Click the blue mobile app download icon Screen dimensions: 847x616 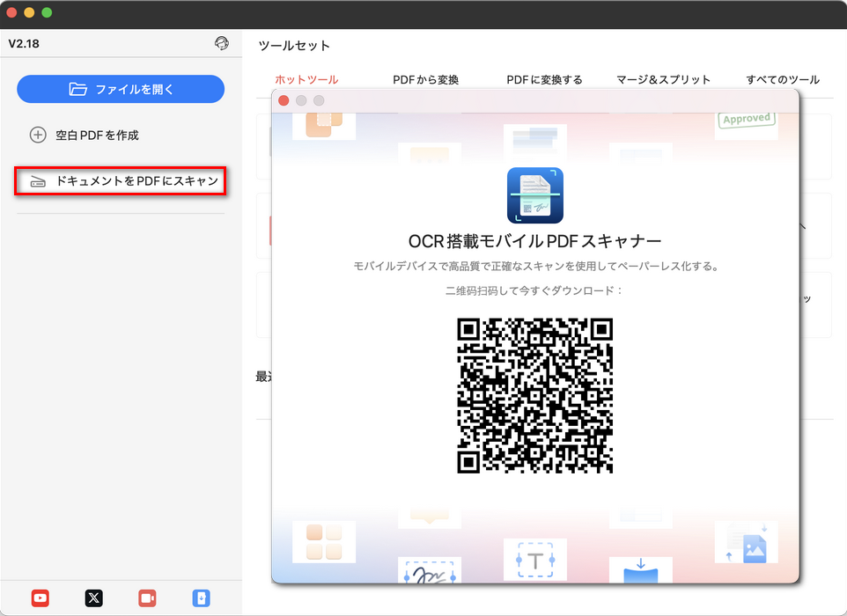pos(201,598)
